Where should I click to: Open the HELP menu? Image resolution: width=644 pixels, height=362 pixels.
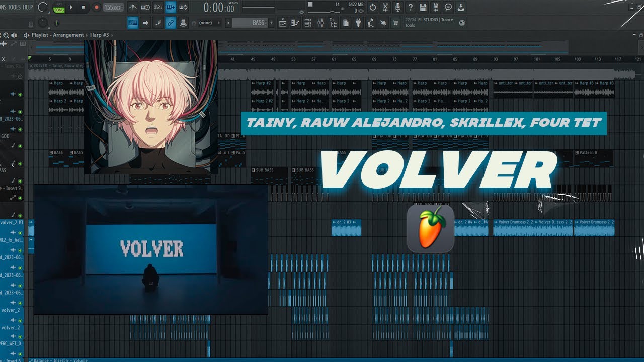[x=28, y=7]
